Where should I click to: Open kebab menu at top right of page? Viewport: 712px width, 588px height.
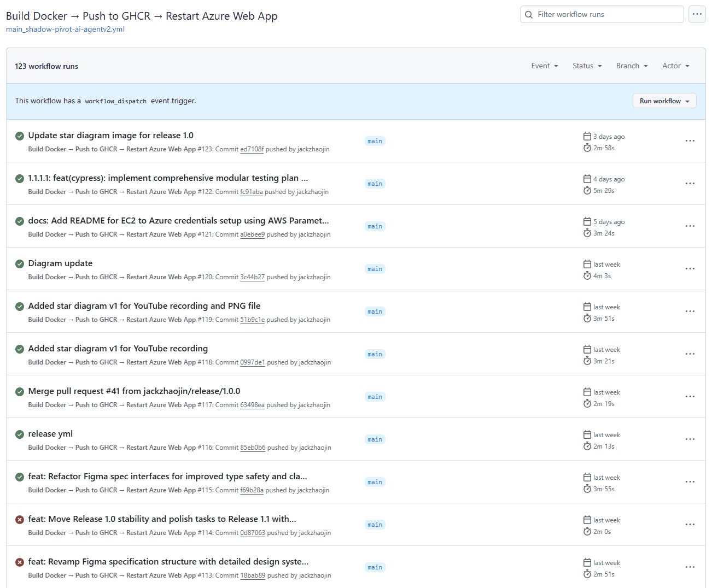pos(697,14)
